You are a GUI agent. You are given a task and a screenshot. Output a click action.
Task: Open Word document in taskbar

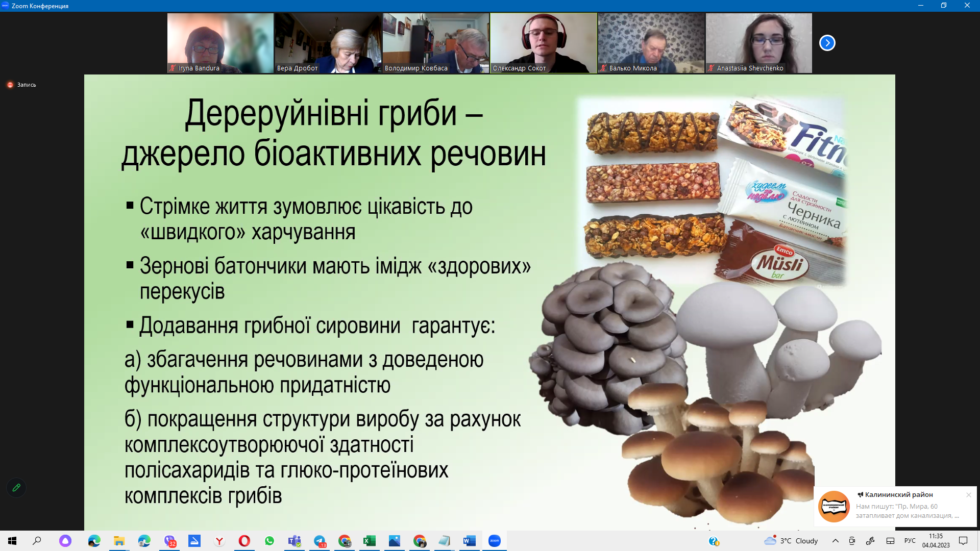[469, 541]
